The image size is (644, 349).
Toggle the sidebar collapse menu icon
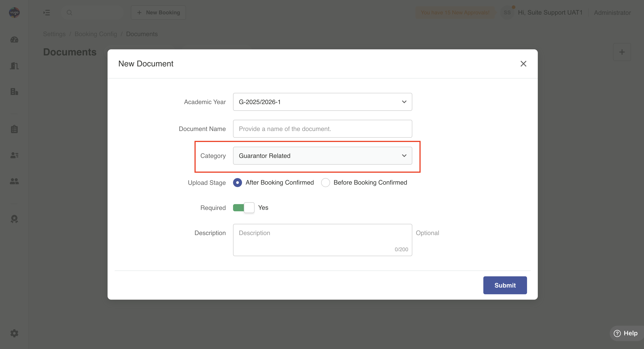[x=47, y=13]
